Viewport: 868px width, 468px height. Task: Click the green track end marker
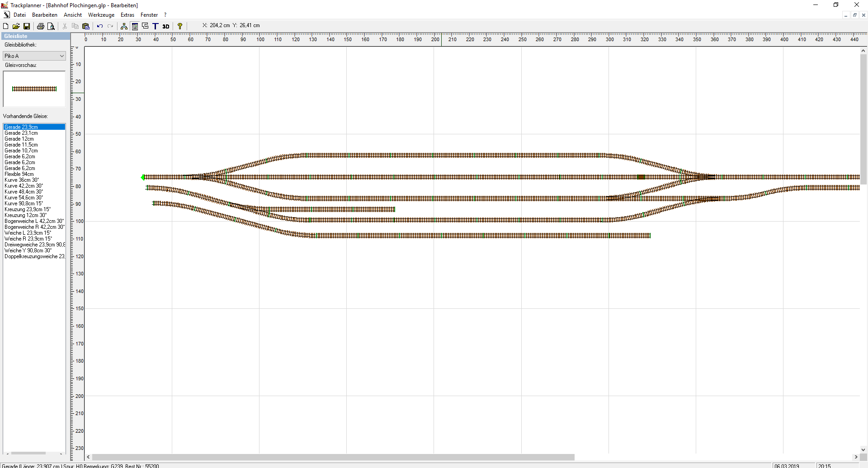tap(143, 177)
